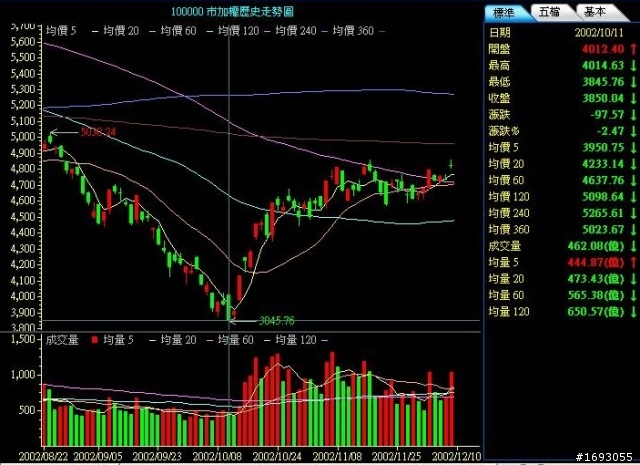Click the green down arrow beside 650.57(億)

tap(633, 311)
